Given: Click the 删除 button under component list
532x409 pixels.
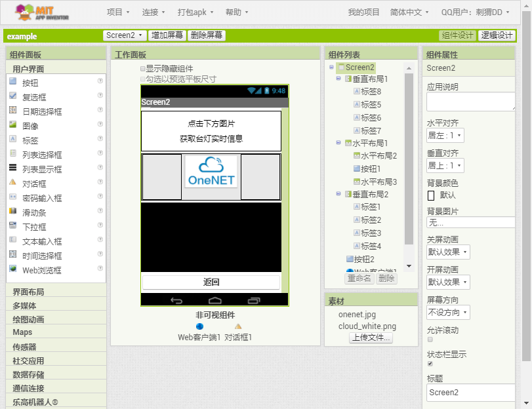Looking at the screenshot, I should coord(386,279).
